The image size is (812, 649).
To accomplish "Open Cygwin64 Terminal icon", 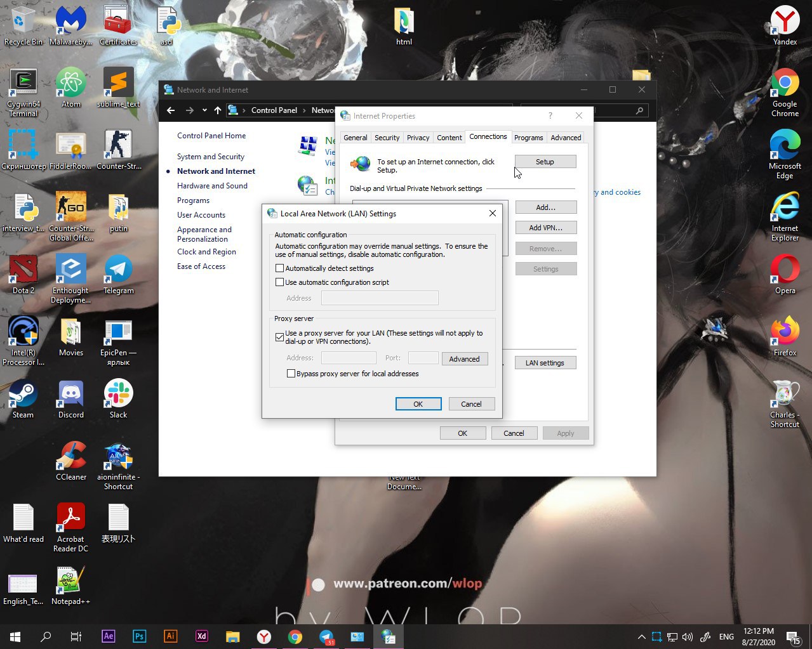I will pos(23,93).
